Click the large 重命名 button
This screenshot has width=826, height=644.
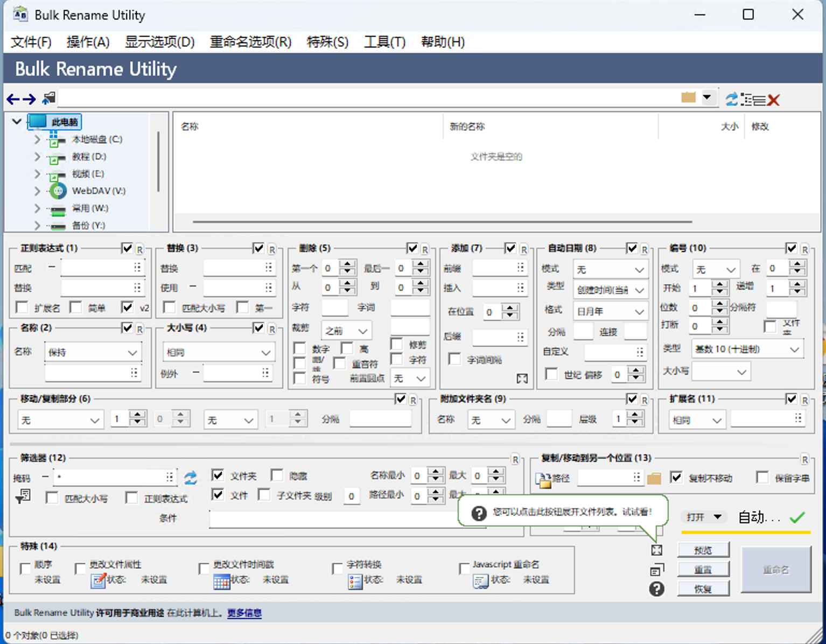pyautogui.click(x=776, y=570)
